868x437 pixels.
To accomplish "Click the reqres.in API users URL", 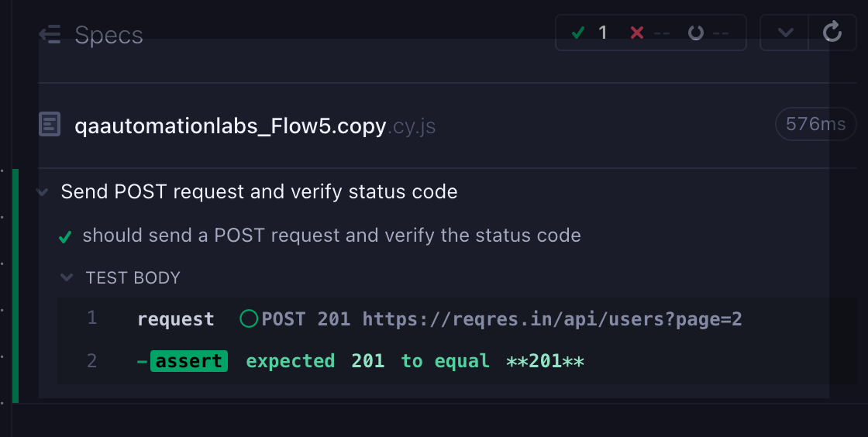I will [552, 319].
